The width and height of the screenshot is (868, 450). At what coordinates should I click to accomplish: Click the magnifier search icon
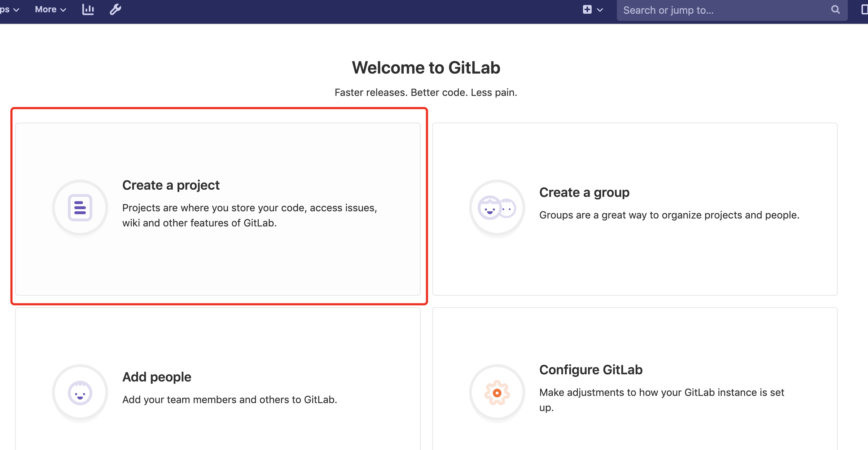836,10
